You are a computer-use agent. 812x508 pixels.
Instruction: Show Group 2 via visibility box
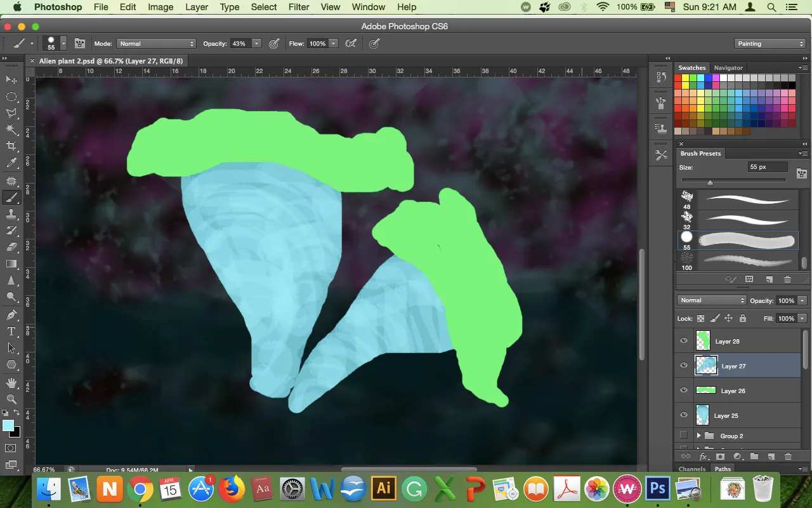click(x=684, y=436)
